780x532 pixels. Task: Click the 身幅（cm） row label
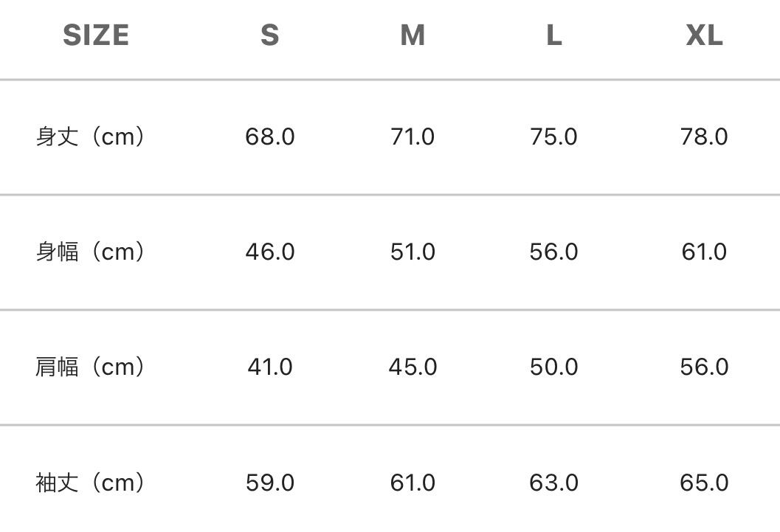pos(91,252)
